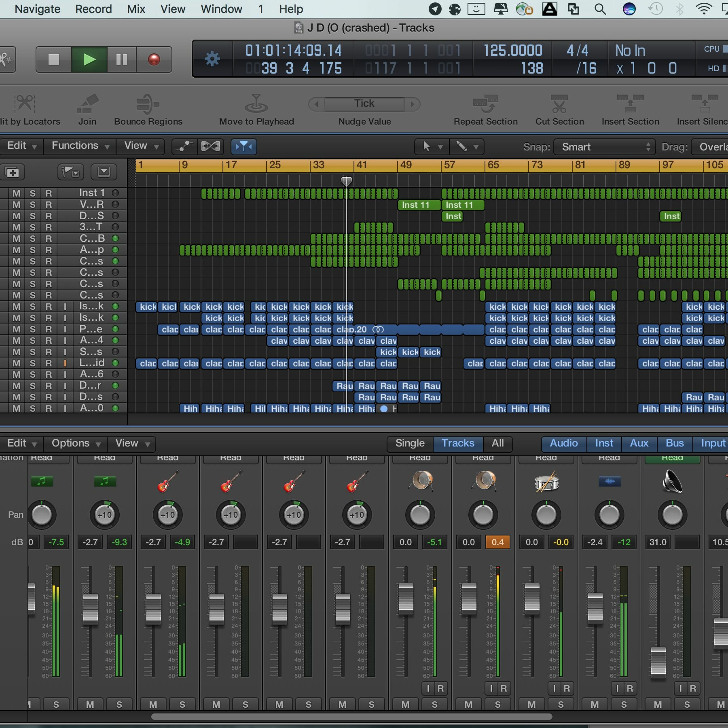Click the Bounce Regions toolbar icon
Viewport: 728px width, 728px height.
click(x=148, y=104)
